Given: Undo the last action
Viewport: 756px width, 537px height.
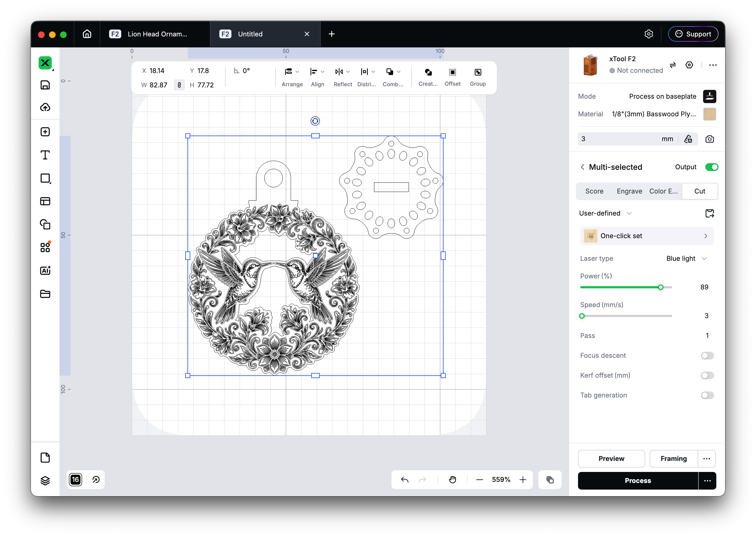Looking at the screenshot, I should 405,480.
